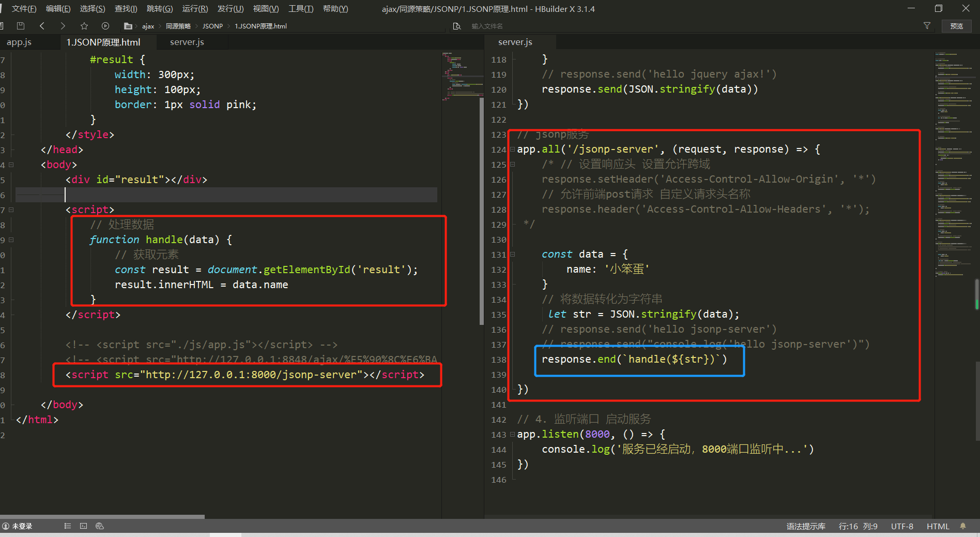Click the browser/cloud icon in status bar
The image size is (980, 537).
100,526
